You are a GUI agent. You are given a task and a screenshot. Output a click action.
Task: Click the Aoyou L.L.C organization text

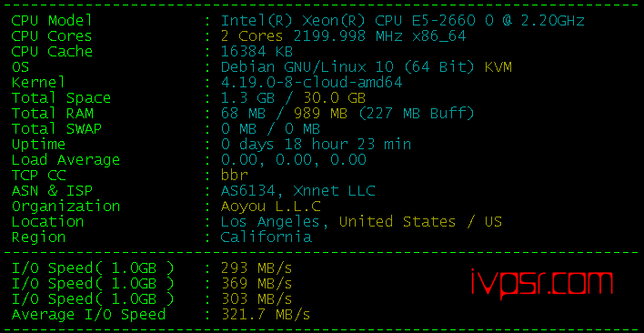coord(271,207)
